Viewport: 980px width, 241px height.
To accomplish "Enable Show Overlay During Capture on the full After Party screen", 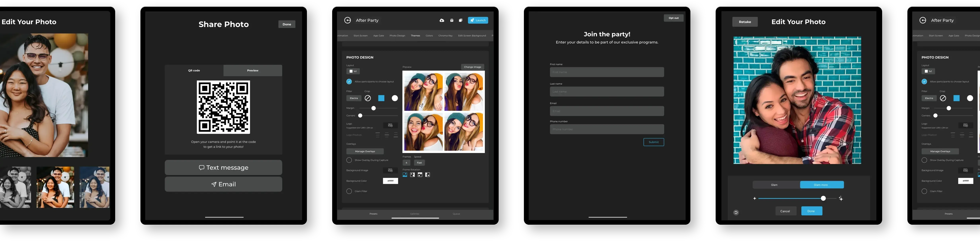I will (x=349, y=160).
